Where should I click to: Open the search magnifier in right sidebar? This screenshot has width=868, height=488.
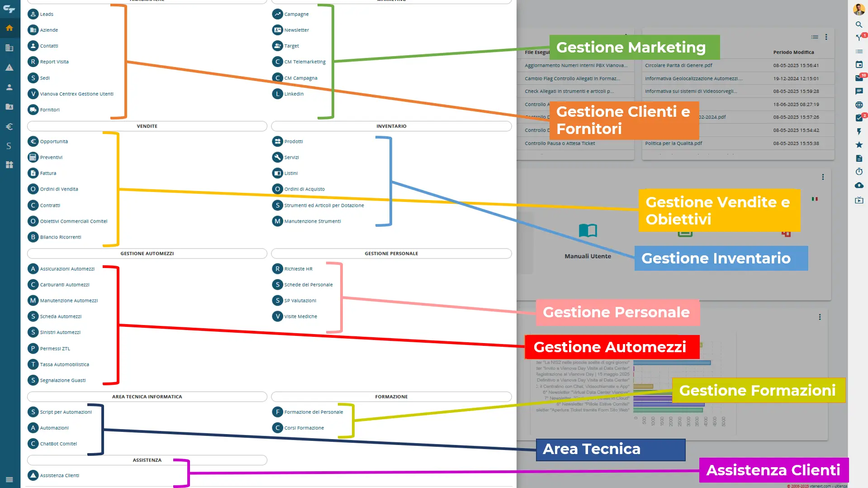click(x=859, y=24)
